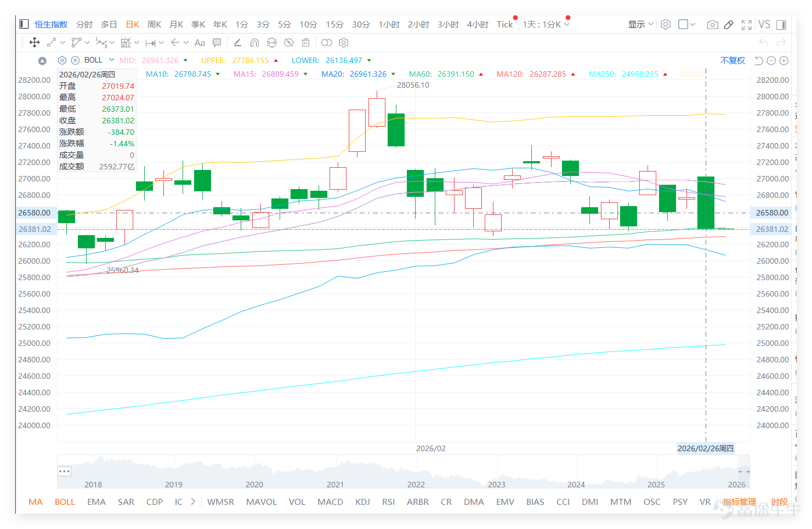Toggle the SAR main indicator
The width and height of the screenshot is (812, 529).
pyautogui.click(x=126, y=502)
